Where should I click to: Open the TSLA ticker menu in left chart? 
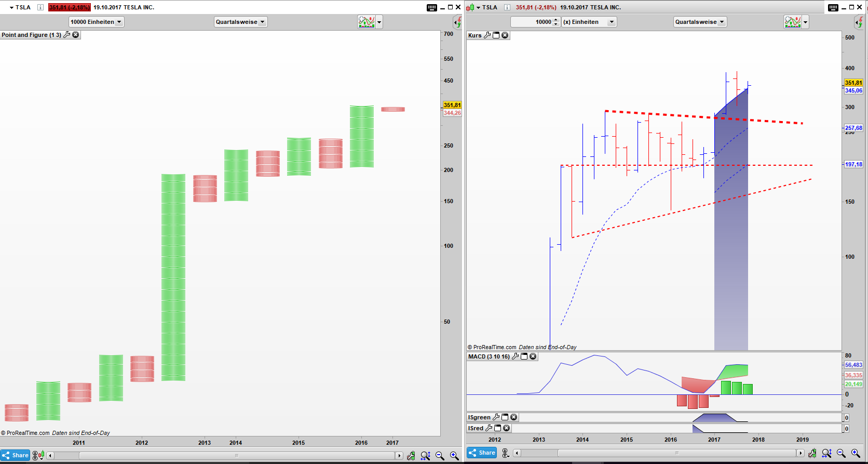[11, 7]
